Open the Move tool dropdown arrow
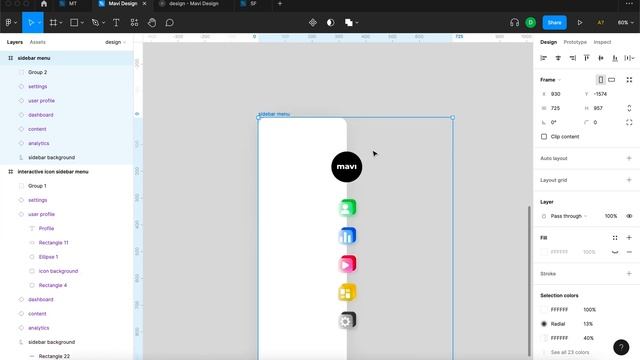The image size is (640, 360). 39,23
